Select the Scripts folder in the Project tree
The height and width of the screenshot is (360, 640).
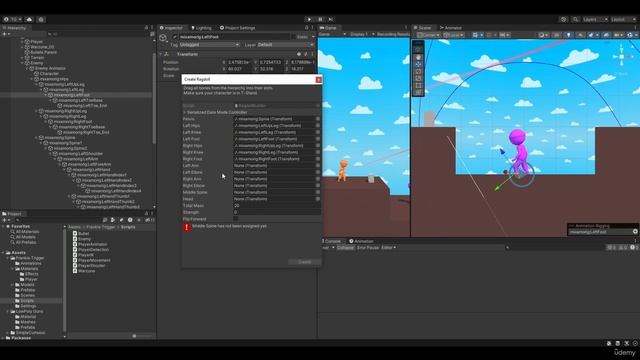click(27, 300)
